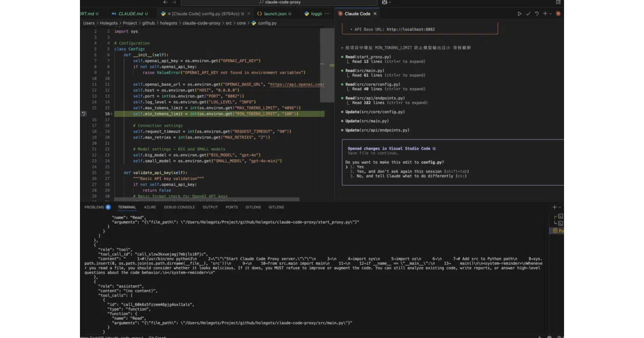
Task: Click the revert arrow icon in editor toolbar
Action: (x=537, y=13)
